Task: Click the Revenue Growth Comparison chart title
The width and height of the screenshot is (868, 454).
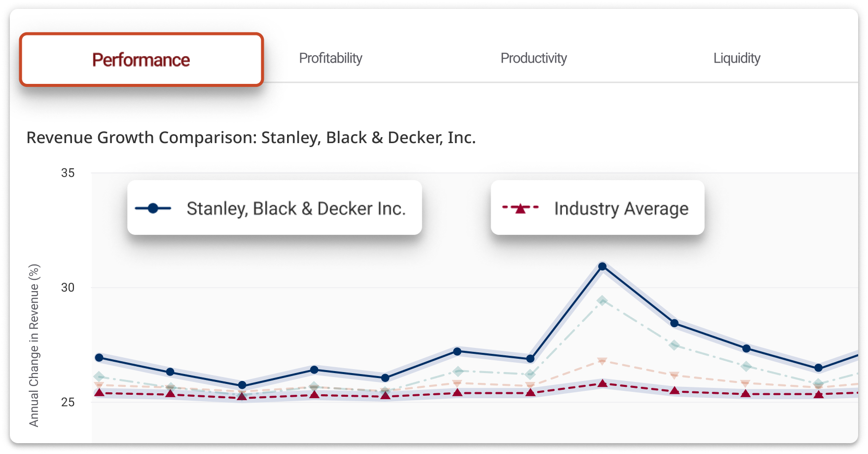Action: pos(251,138)
